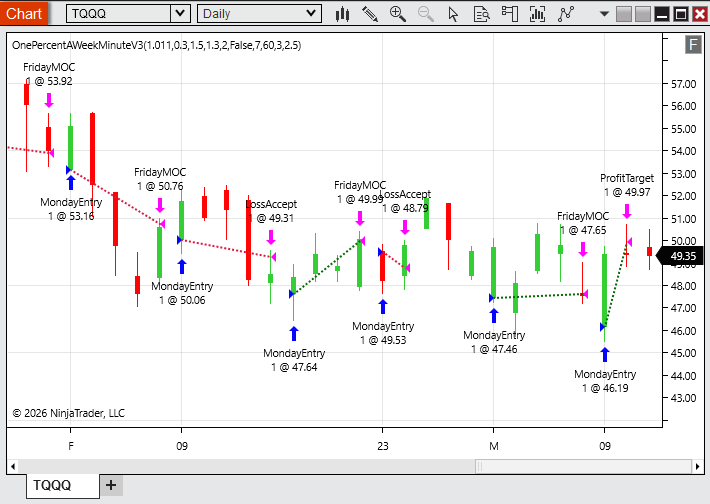Open the Chart Trader panel icon
Viewport: 710px width, 504px height.
pos(509,14)
